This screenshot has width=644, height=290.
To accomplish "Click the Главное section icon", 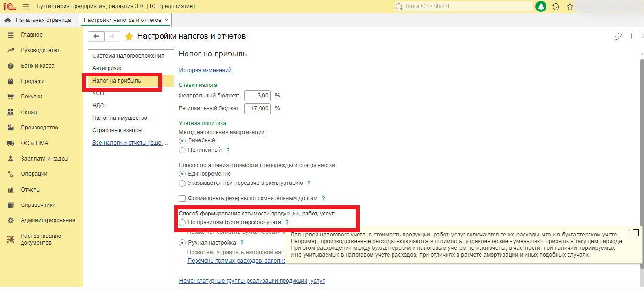I will click(11, 35).
